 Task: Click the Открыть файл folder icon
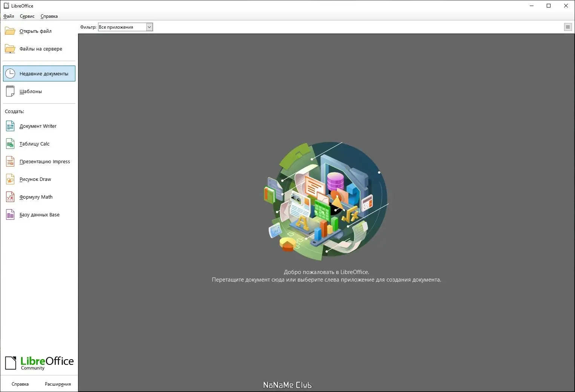pyautogui.click(x=9, y=31)
